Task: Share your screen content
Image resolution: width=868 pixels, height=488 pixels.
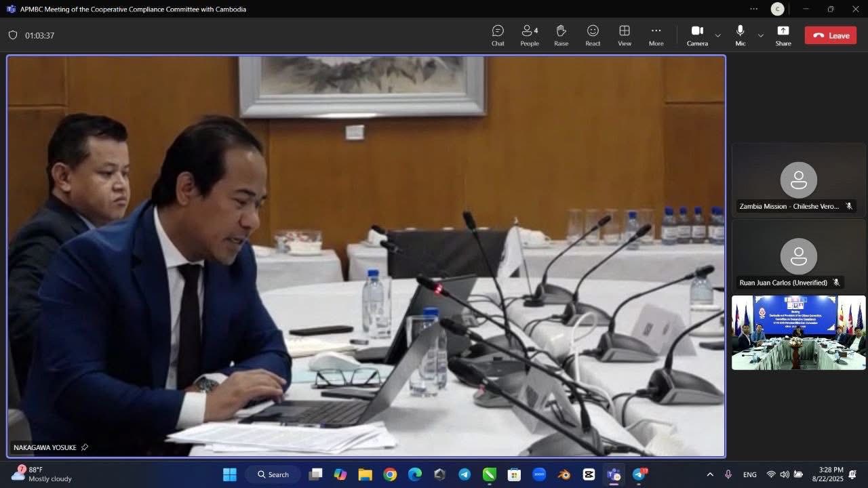Action: click(783, 35)
